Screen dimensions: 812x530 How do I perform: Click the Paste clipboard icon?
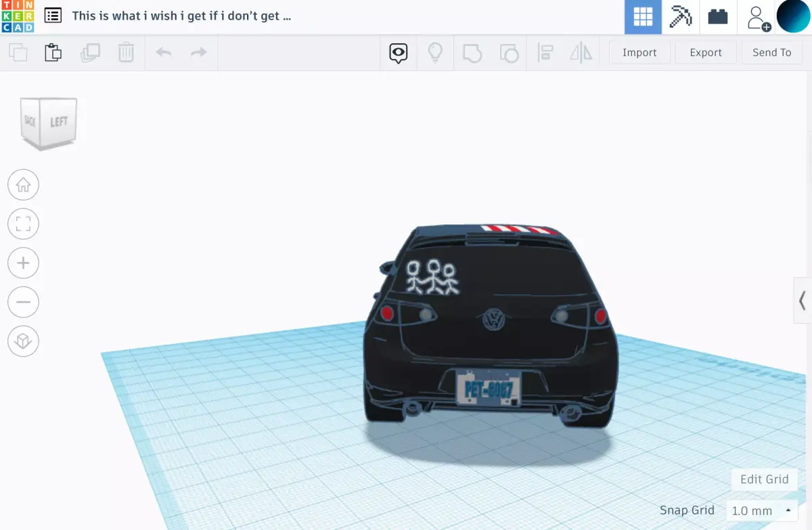[53, 53]
